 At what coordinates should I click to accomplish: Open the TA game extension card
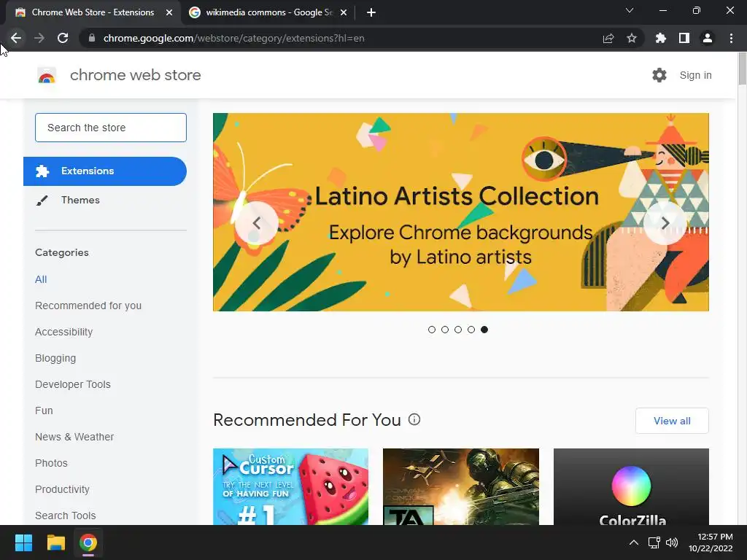(461, 486)
